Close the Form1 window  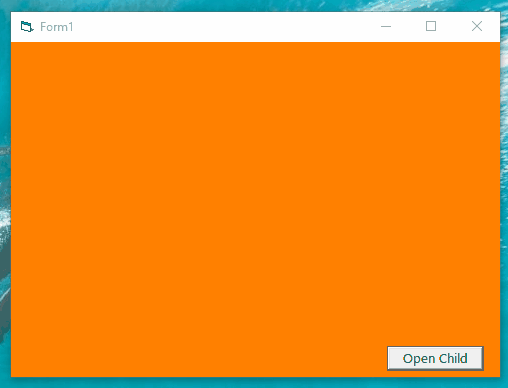pyautogui.click(x=477, y=26)
